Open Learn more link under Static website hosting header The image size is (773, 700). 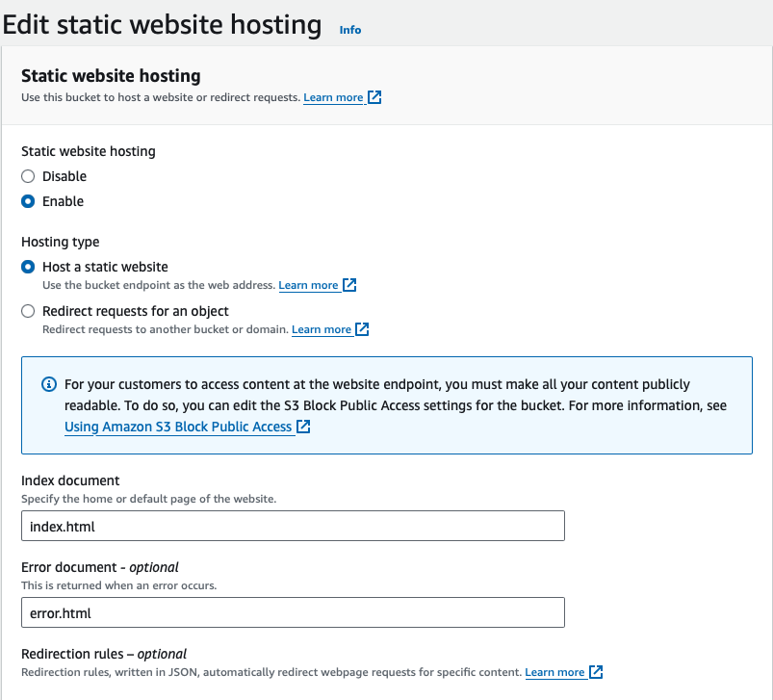point(333,98)
